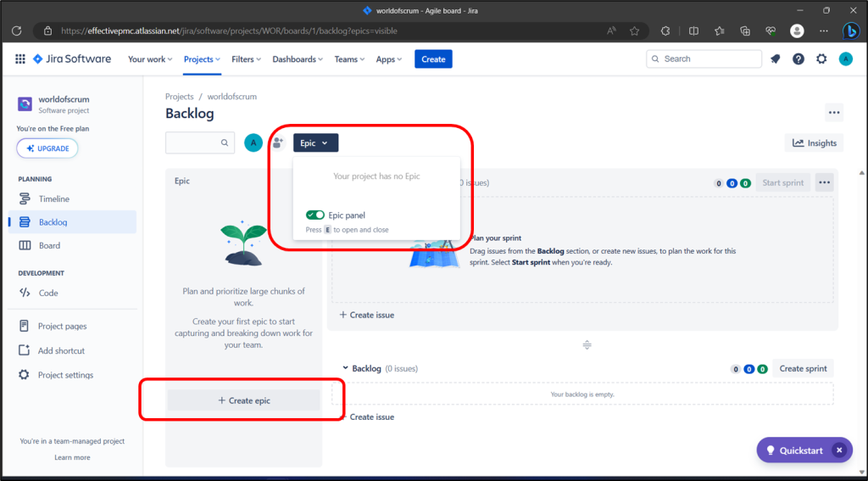This screenshot has width=868, height=481.
Task: Open Timeline in sidebar
Action: click(72, 199)
